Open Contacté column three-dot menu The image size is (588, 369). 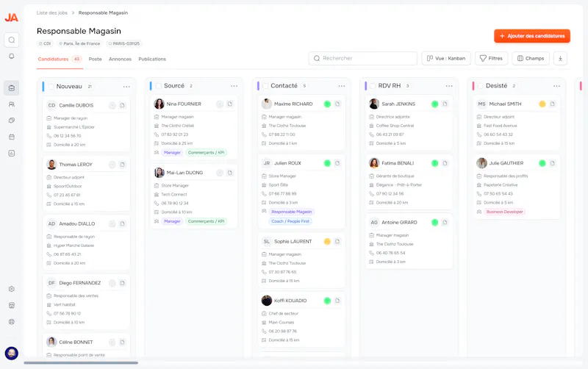click(x=342, y=86)
